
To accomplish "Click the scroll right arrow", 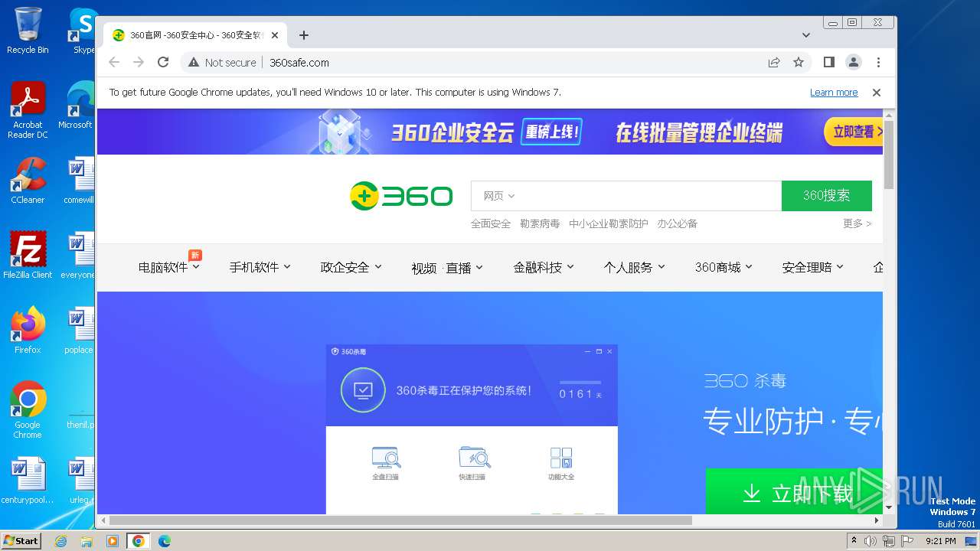I will pyautogui.click(x=877, y=520).
